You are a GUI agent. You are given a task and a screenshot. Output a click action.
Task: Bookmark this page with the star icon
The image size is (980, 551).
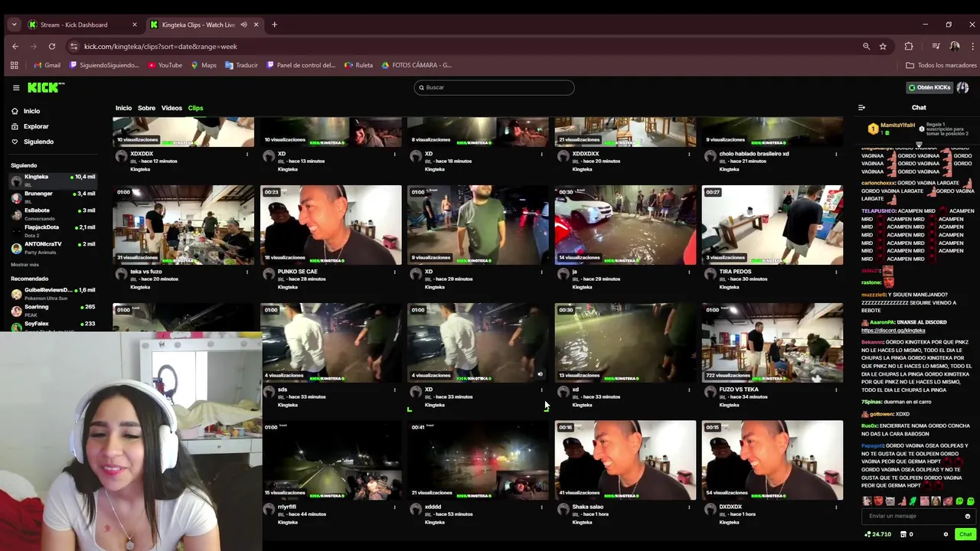tap(883, 47)
